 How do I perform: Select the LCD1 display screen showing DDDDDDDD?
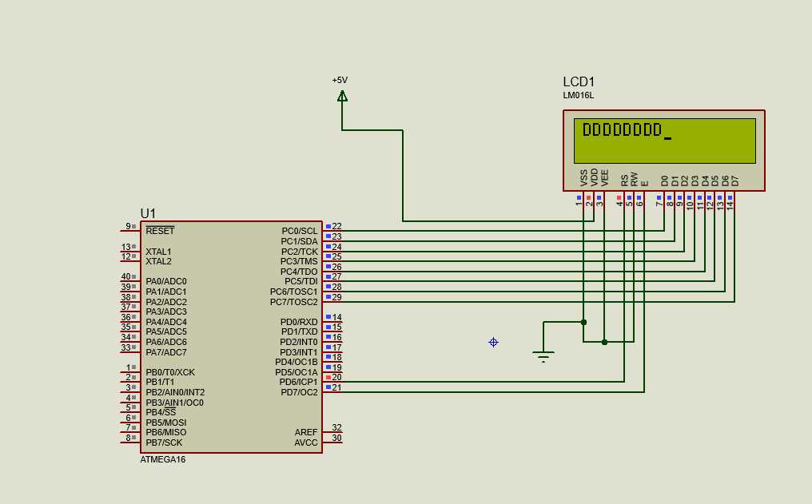665,141
